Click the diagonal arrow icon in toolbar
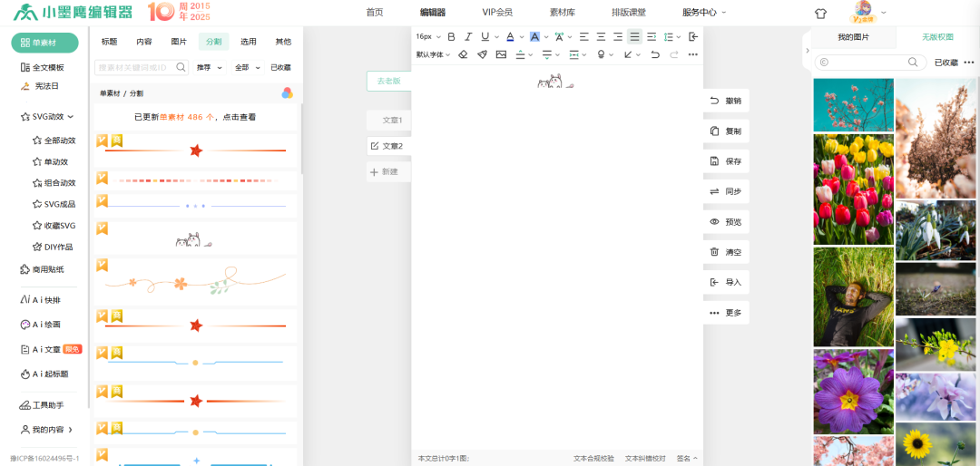Viewport: 980px width, 466px height. point(628,54)
